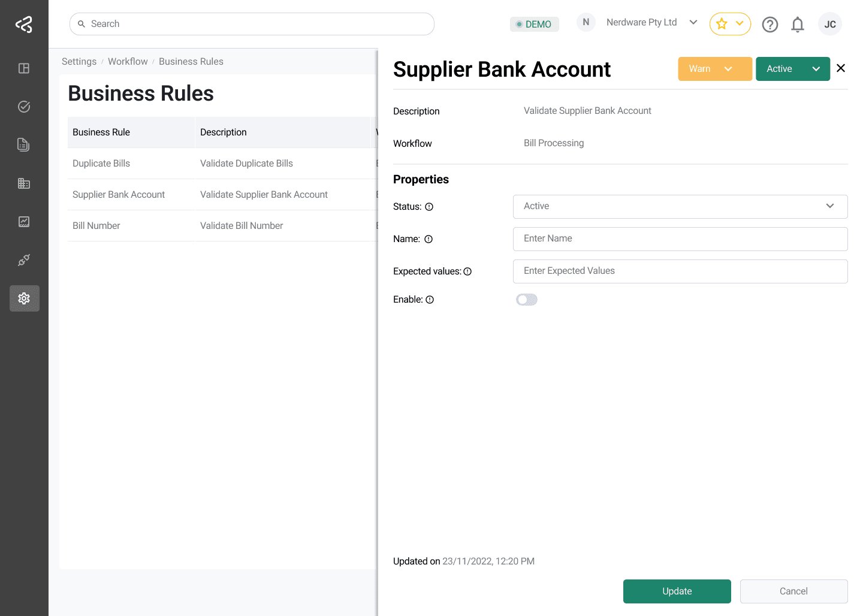
Task: Click the Update button
Action: (x=677, y=591)
